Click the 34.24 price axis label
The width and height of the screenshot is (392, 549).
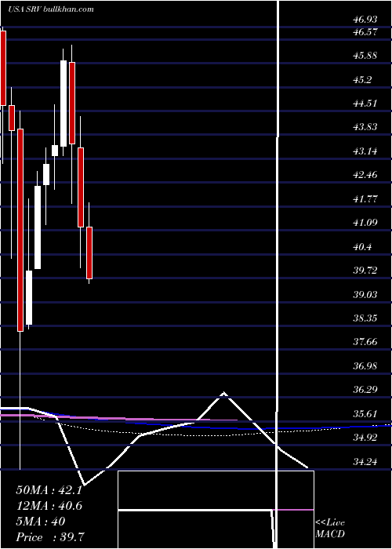pyautogui.click(x=365, y=461)
